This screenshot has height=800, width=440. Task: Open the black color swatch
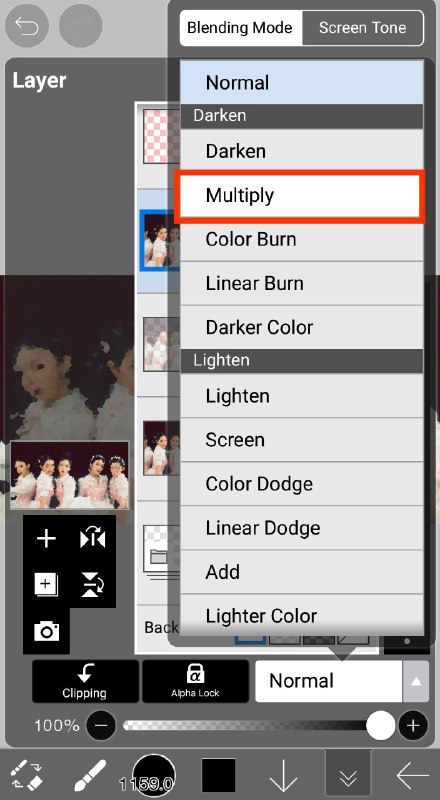[218, 776]
